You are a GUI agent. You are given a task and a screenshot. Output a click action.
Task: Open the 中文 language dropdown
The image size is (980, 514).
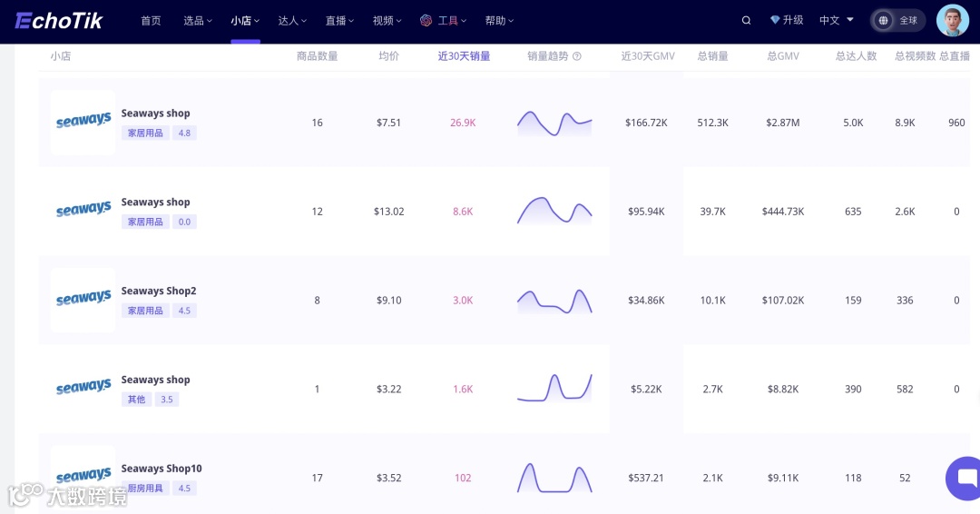(x=837, y=21)
